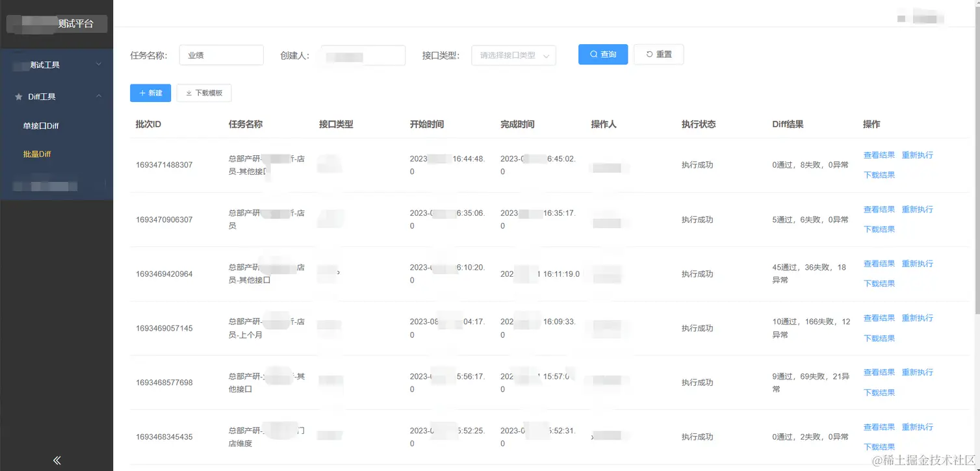Image resolution: width=980 pixels, height=471 pixels.
Task: Collapse the sidebar with the double-arrow icon
Action: tap(57, 460)
